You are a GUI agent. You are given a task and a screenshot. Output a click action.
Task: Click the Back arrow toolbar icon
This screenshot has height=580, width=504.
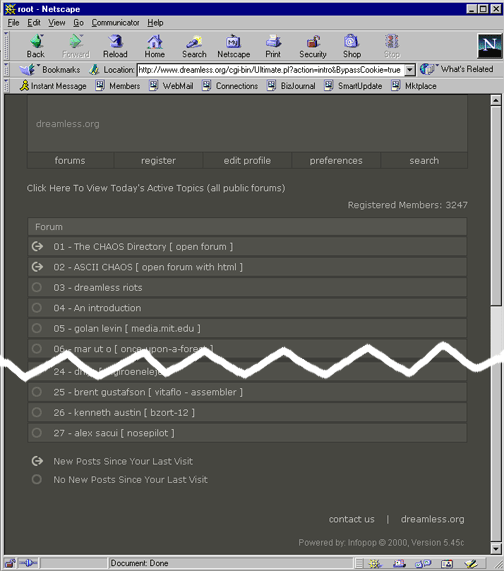coord(36,41)
